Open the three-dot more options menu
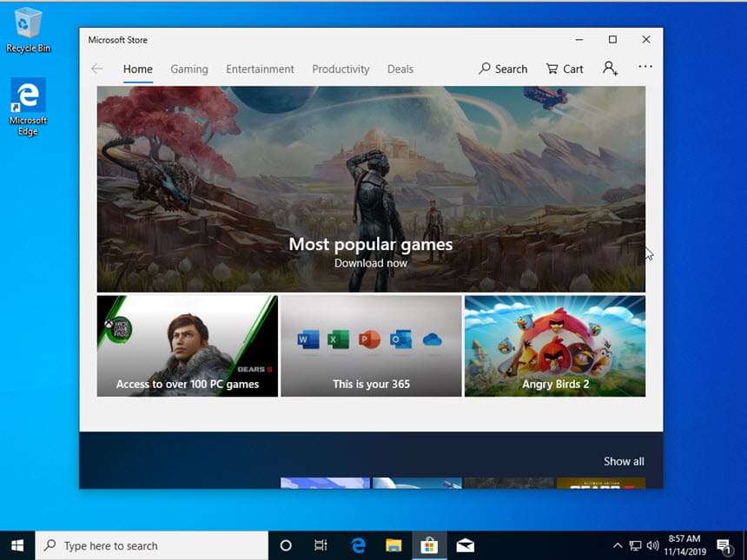The image size is (747, 560). [x=645, y=67]
